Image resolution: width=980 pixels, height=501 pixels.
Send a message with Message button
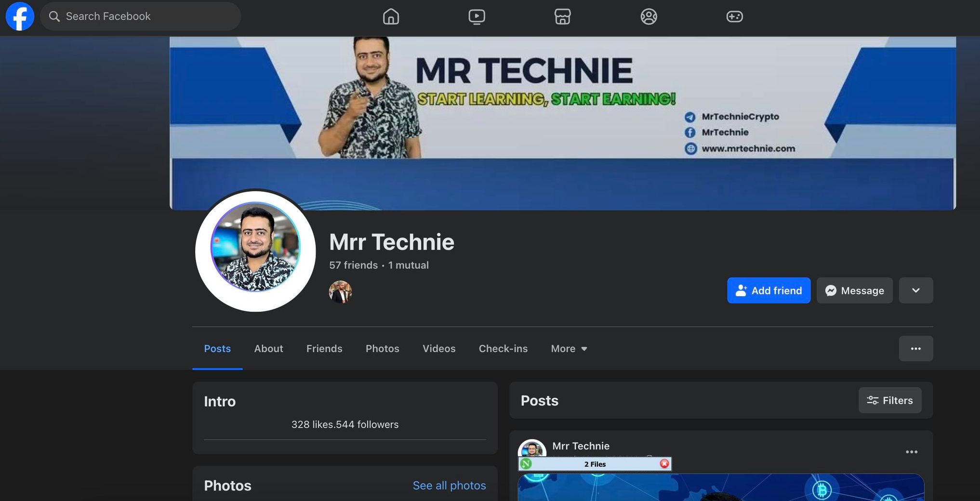click(854, 290)
